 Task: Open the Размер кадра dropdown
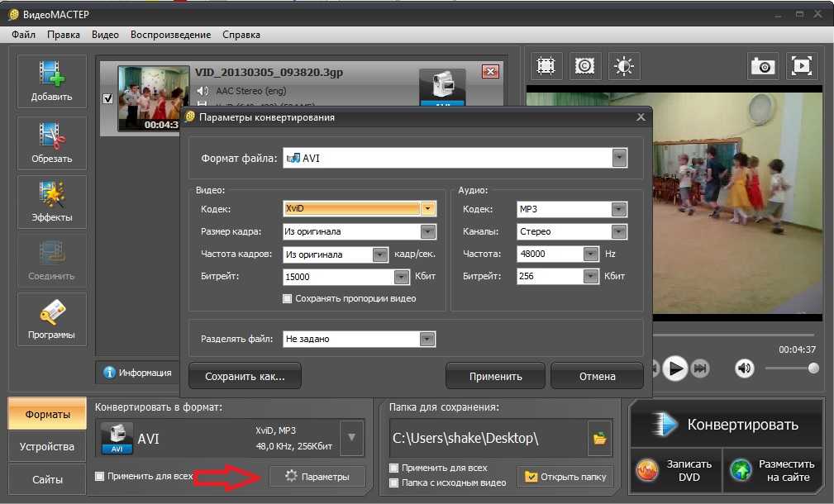pos(427,231)
